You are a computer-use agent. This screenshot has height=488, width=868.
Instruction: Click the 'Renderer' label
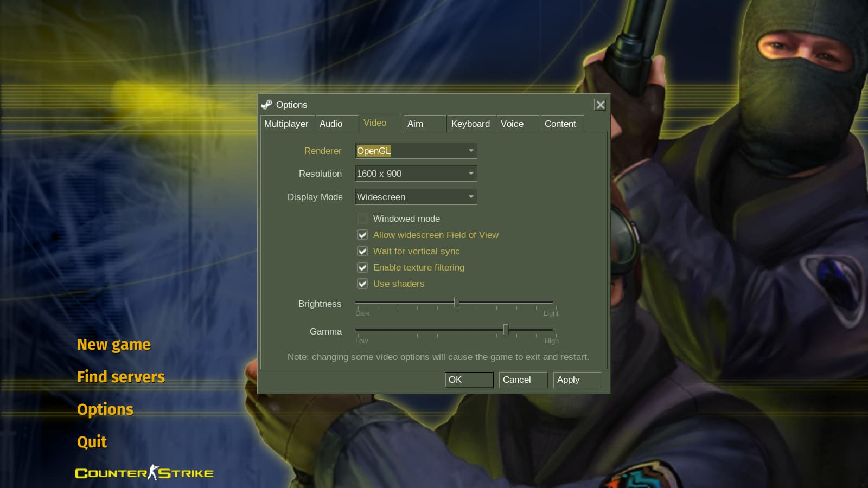(x=323, y=151)
